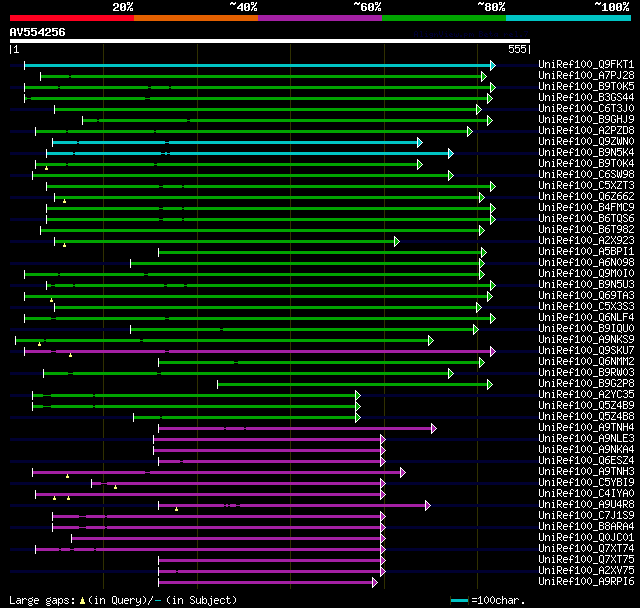
Task: Click yellow gap marker under C5YBI9 bar
Action: point(116,487)
